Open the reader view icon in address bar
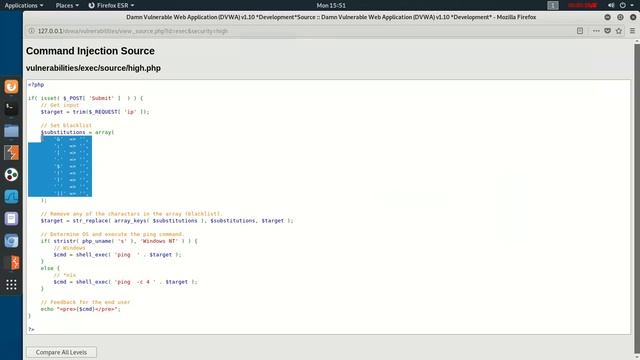Viewport: 640px width, 360px height. click(x=580, y=31)
